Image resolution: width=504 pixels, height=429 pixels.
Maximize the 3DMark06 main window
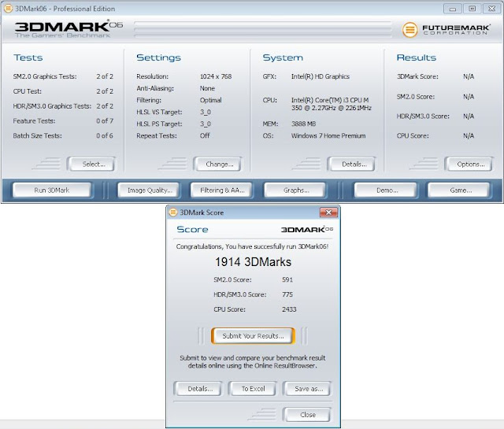pyautogui.click(x=472, y=9)
